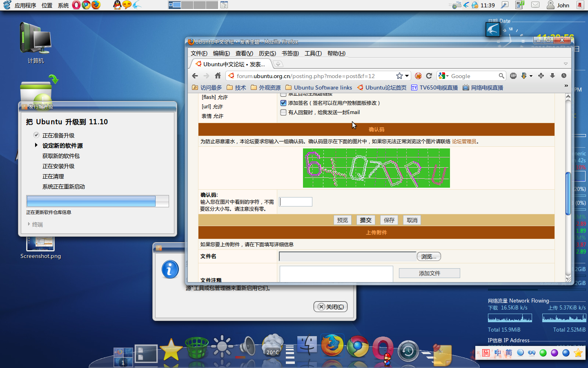Launch Chrome from the top panel

pyautogui.click(x=86, y=5)
